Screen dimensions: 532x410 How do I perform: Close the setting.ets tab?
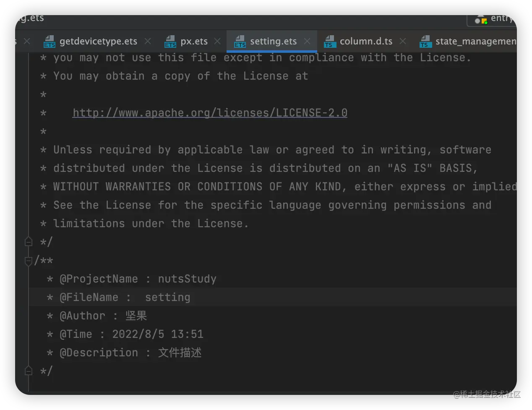click(x=307, y=41)
